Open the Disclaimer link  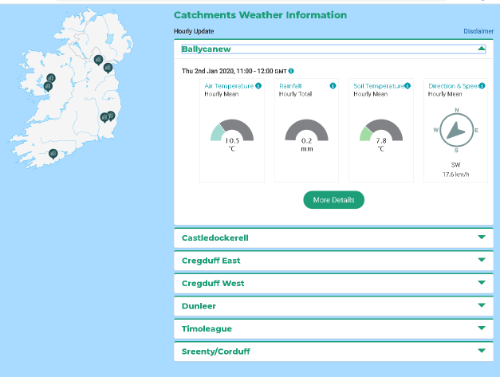(478, 31)
